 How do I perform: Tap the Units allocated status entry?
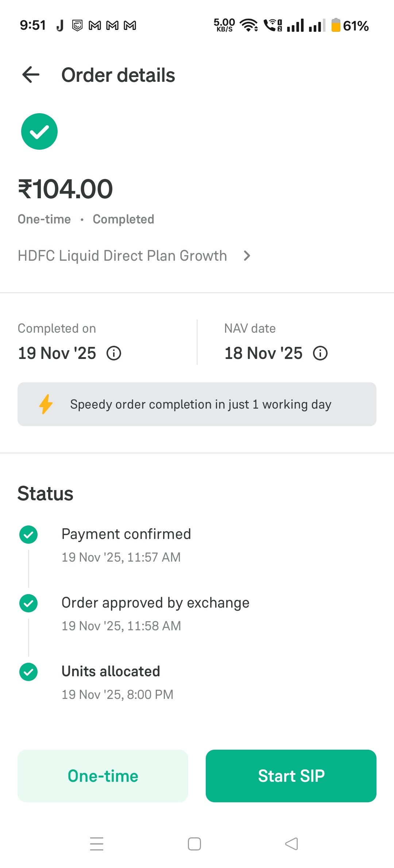coord(111,672)
